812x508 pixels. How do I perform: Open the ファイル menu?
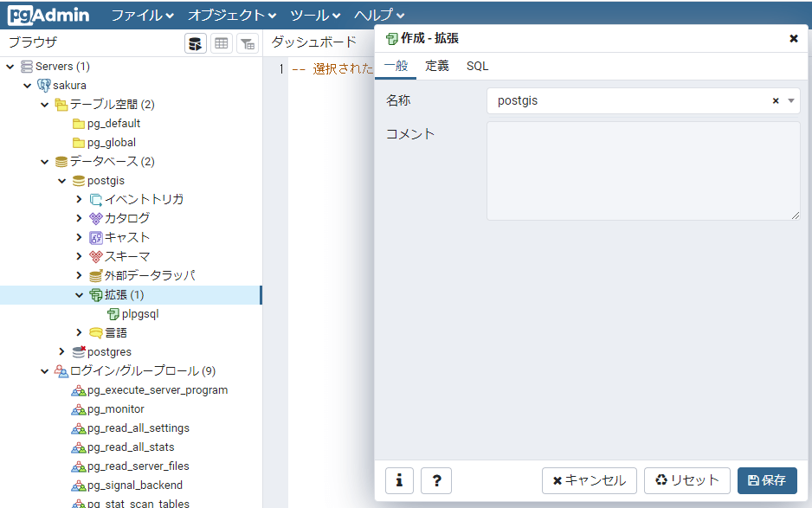tap(143, 16)
